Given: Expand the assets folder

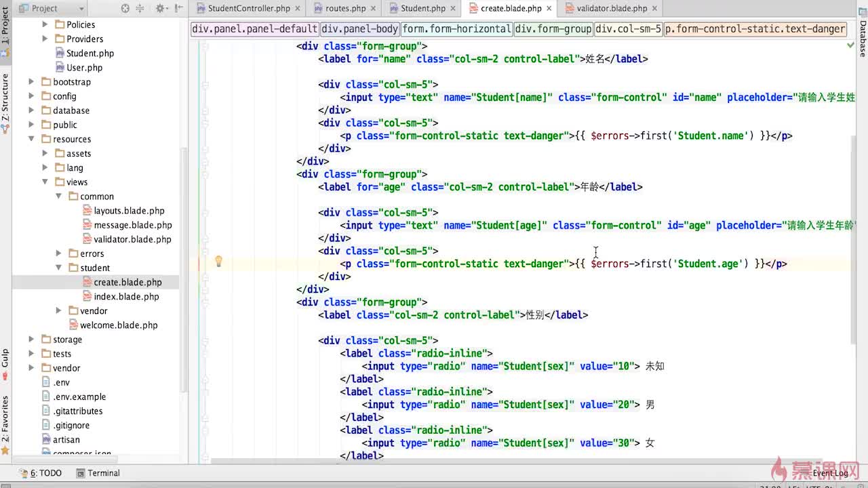Looking at the screenshot, I should click(45, 153).
